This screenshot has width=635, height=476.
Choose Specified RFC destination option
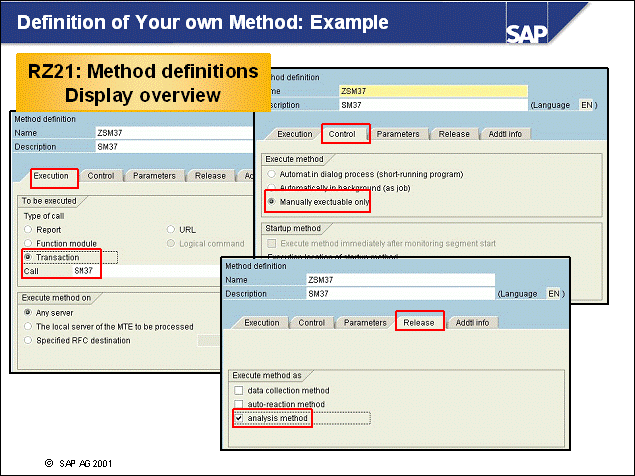(28, 340)
